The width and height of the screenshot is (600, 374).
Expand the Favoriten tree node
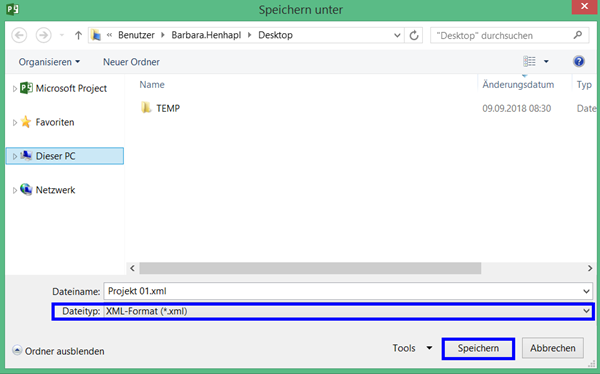click(15, 122)
